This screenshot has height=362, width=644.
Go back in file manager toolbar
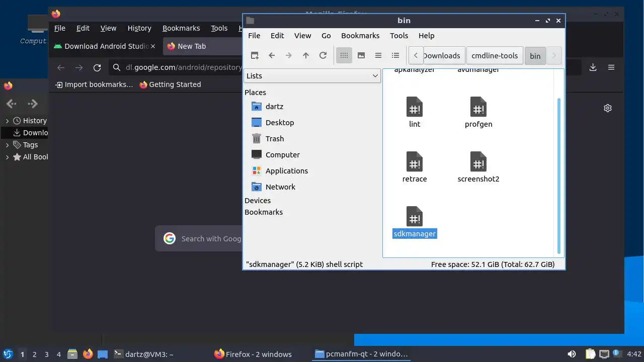pos(272,55)
